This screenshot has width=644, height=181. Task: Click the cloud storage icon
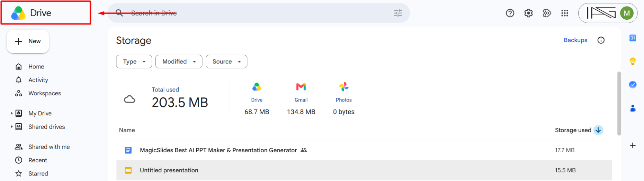coord(129,100)
